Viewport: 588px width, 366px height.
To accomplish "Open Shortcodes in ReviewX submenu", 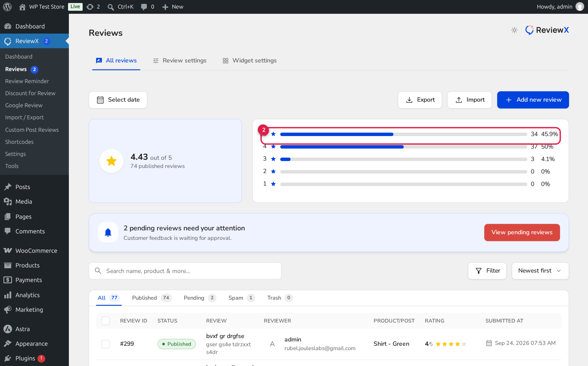I will pos(19,142).
